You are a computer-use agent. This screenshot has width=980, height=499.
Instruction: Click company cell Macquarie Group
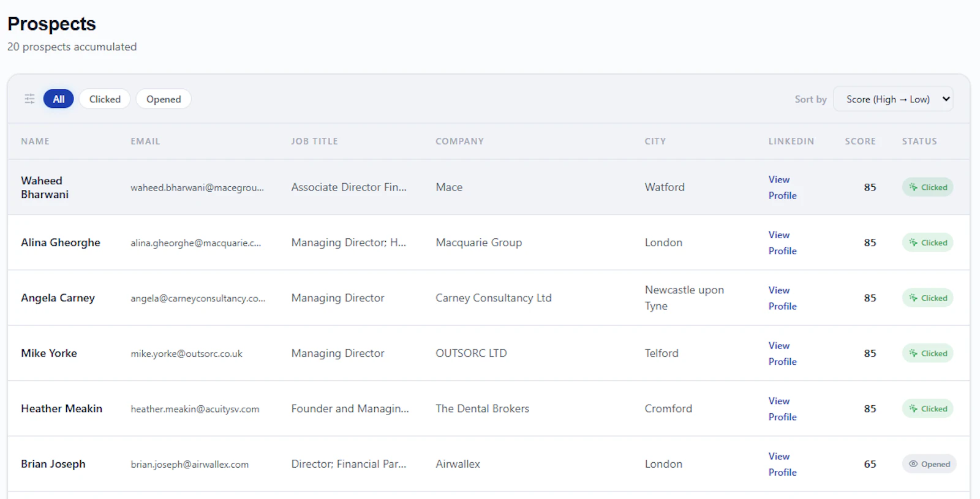(x=478, y=242)
